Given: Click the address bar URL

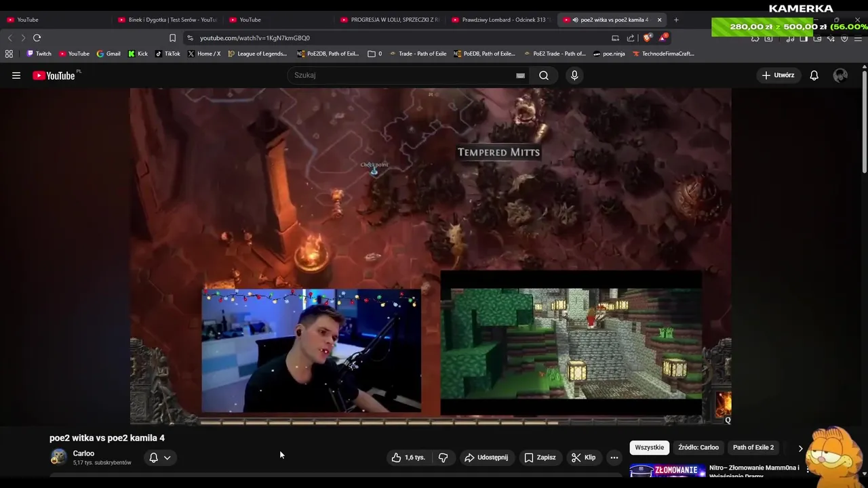Looking at the screenshot, I should tap(254, 38).
